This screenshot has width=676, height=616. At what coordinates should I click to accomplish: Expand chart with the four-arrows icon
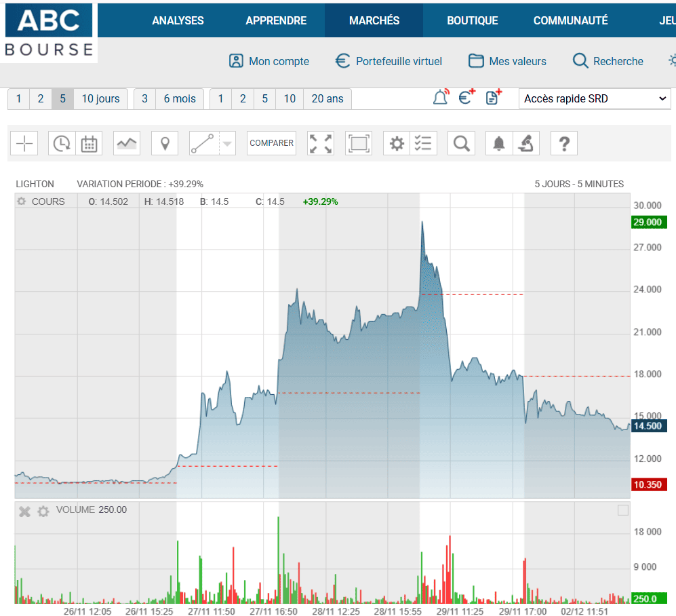[x=321, y=143]
